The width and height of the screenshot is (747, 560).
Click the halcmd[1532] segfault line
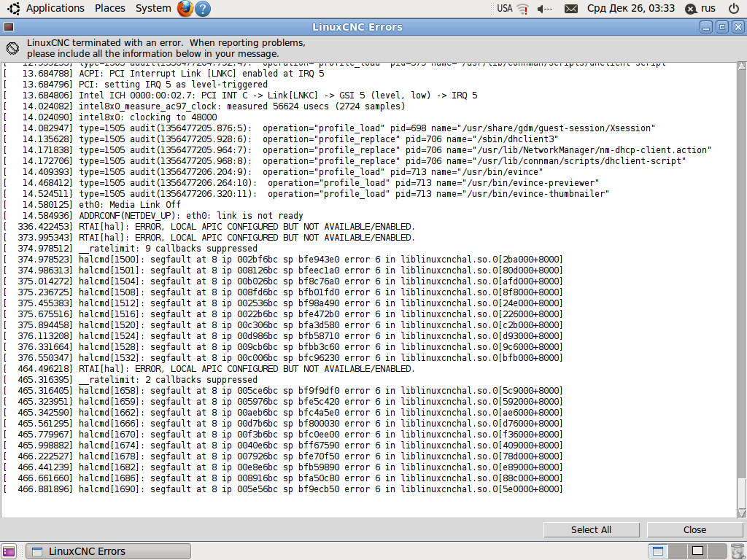[x=283, y=357]
